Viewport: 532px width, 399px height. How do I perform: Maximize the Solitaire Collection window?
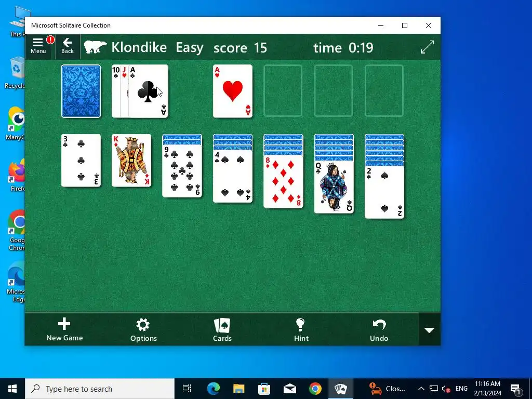[404, 25]
